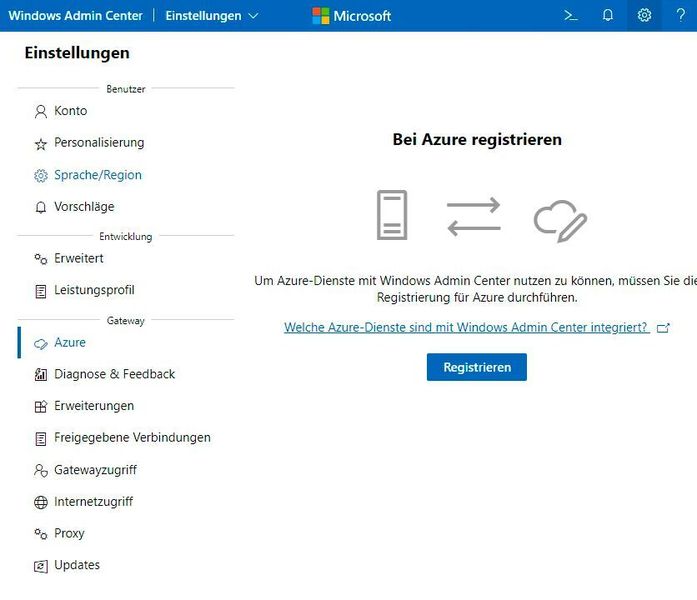Click the Azure cloud icon in sidebar

pyautogui.click(x=40, y=344)
